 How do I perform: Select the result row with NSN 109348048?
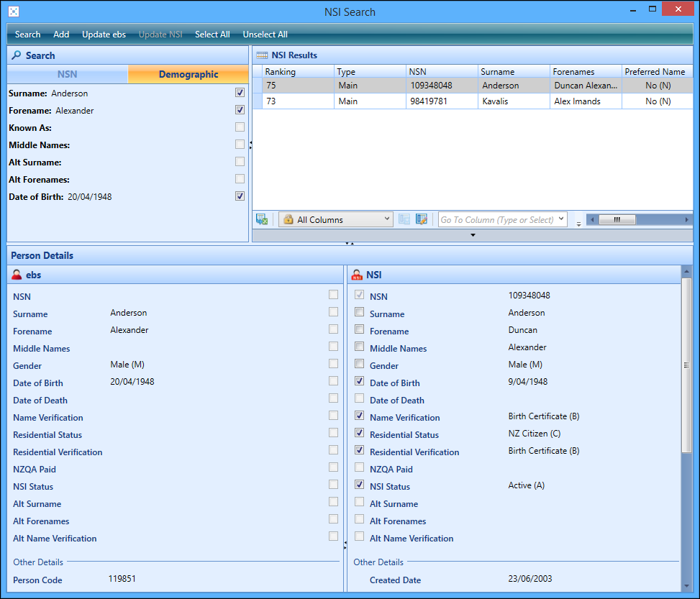[473, 86]
